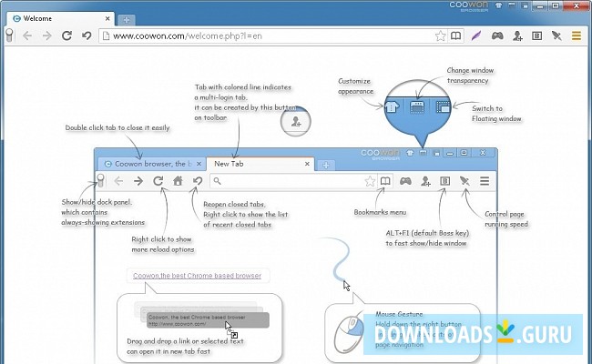
Task: Click the text 'Bookmarks menu'
Action: point(380,212)
